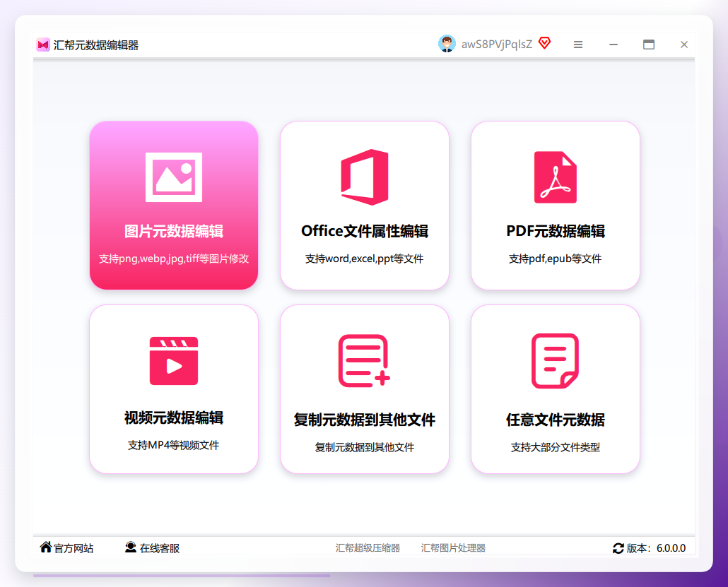This screenshot has width=728, height=587.
Task: Close the 汇帮元数据编辑器 window
Action: [684, 45]
